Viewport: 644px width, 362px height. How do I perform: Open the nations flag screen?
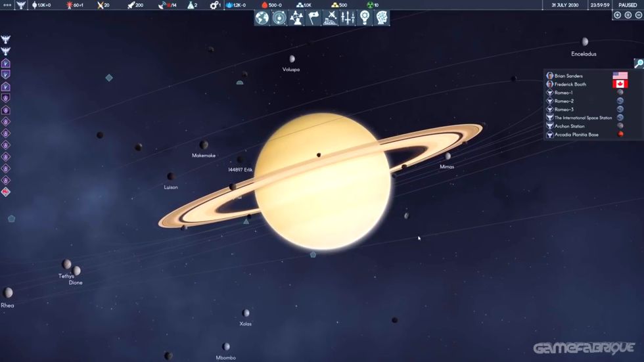pos(314,18)
